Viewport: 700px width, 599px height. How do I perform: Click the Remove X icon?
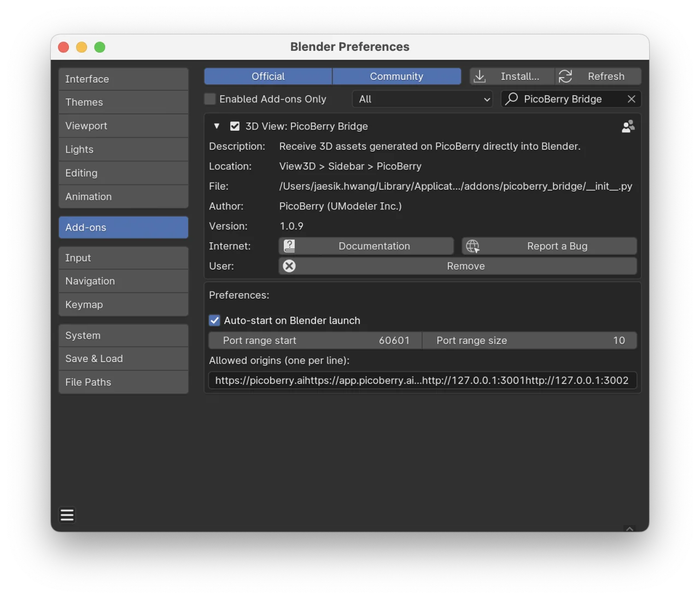[x=289, y=266]
